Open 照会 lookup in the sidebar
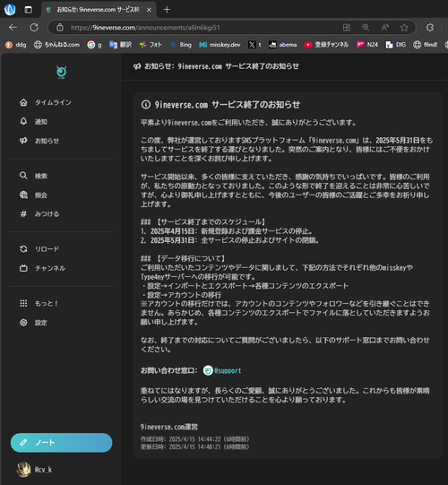This screenshot has height=485, width=448. (x=33, y=195)
